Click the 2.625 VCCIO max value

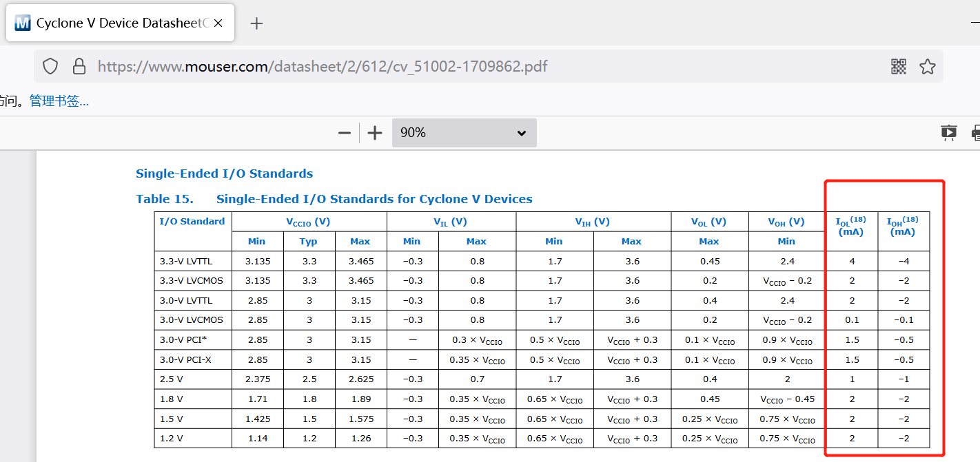360,379
